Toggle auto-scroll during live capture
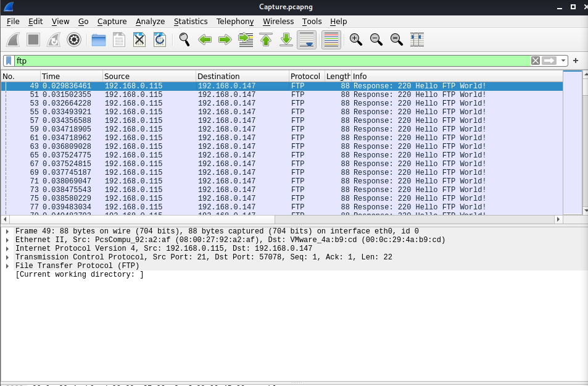The width and height of the screenshot is (588, 386). tap(307, 39)
